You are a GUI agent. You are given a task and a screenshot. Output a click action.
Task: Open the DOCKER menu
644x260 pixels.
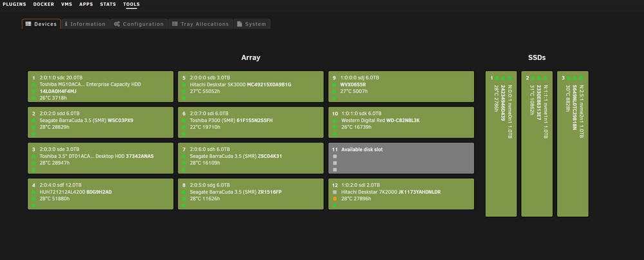click(x=44, y=4)
